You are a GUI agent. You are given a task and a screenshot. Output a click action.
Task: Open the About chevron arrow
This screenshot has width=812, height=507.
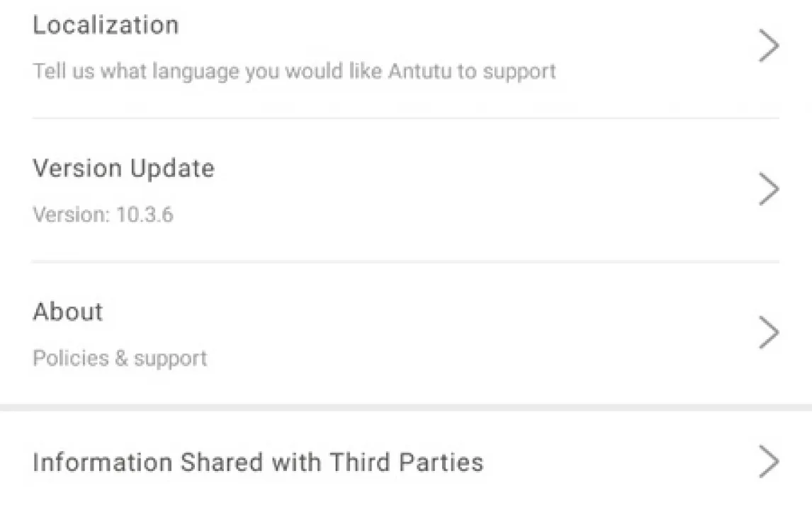point(769,333)
